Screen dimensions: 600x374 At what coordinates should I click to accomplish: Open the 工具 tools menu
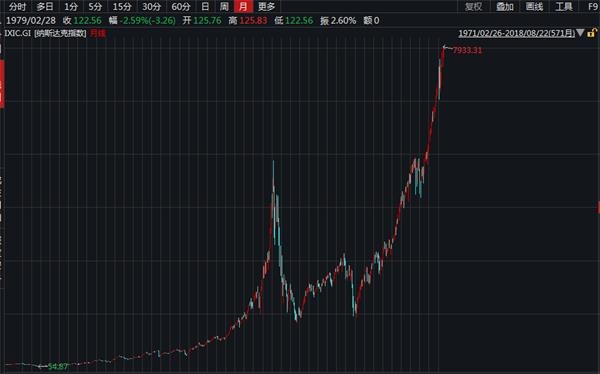coord(564,7)
